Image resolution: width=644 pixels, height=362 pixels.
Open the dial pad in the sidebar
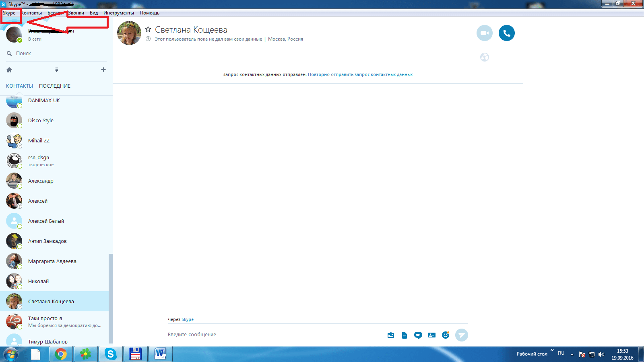pos(56,70)
